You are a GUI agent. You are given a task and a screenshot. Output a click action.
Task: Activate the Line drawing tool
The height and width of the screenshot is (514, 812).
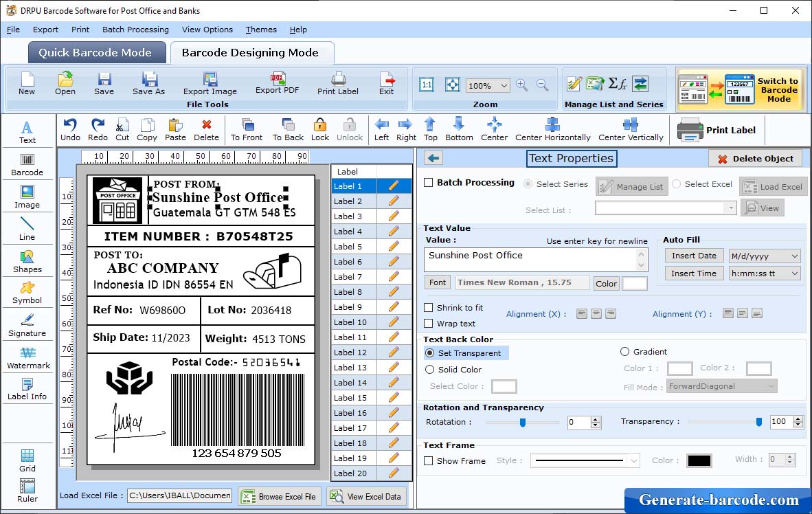pos(27,229)
